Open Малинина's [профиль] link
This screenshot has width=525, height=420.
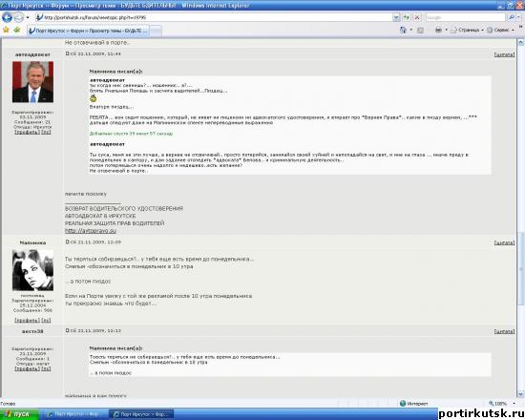pyautogui.click(x=27, y=320)
